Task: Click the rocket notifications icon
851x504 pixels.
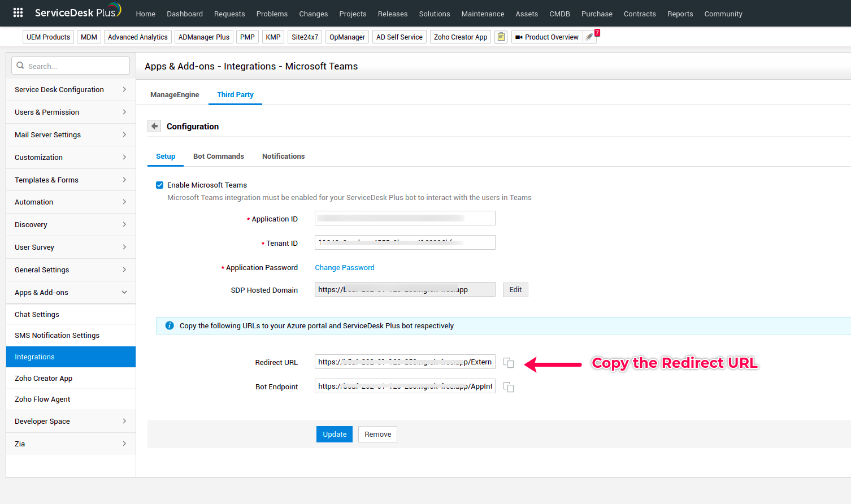Action: [589, 37]
